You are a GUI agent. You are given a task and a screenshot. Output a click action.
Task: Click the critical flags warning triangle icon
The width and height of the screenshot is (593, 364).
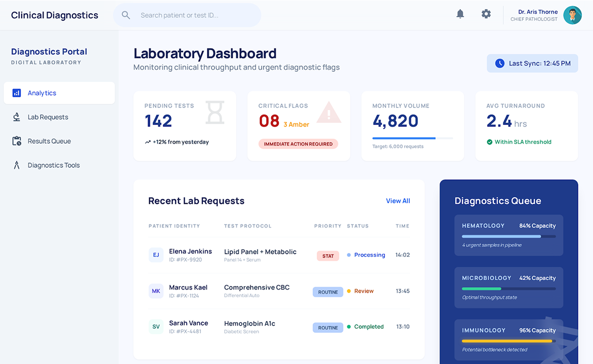click(x=329, y=112)
